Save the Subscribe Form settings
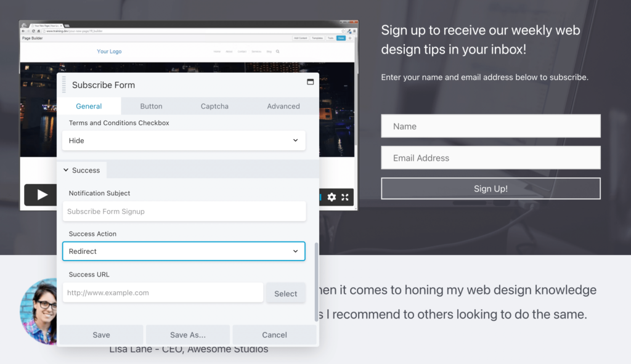 pos(102,334)
